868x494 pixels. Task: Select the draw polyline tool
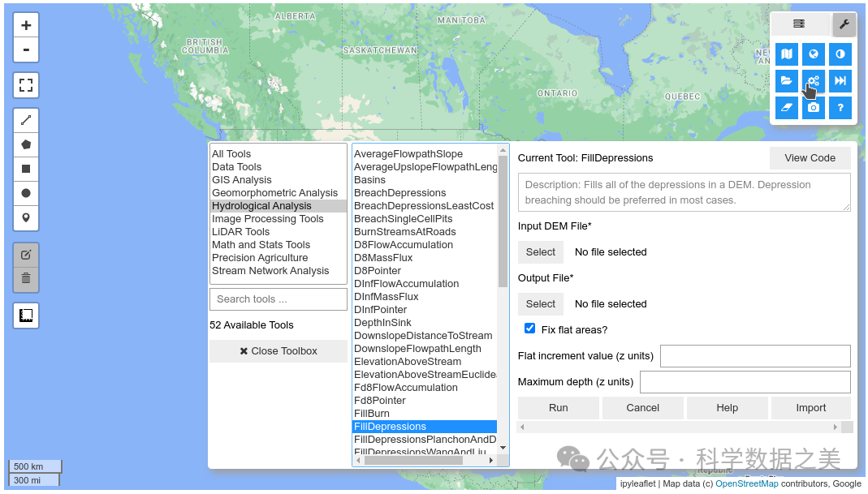pos(26,121)
